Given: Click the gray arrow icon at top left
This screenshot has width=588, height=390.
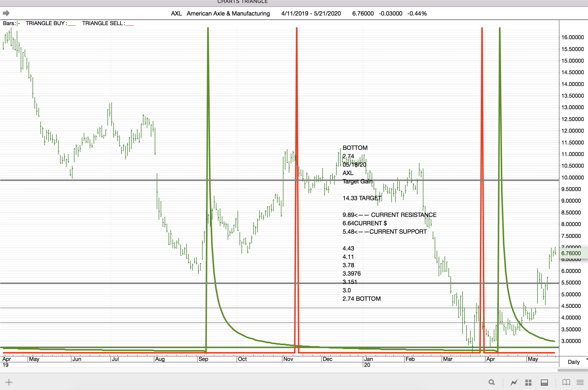Looking at the screenshot, I should 6,13.
